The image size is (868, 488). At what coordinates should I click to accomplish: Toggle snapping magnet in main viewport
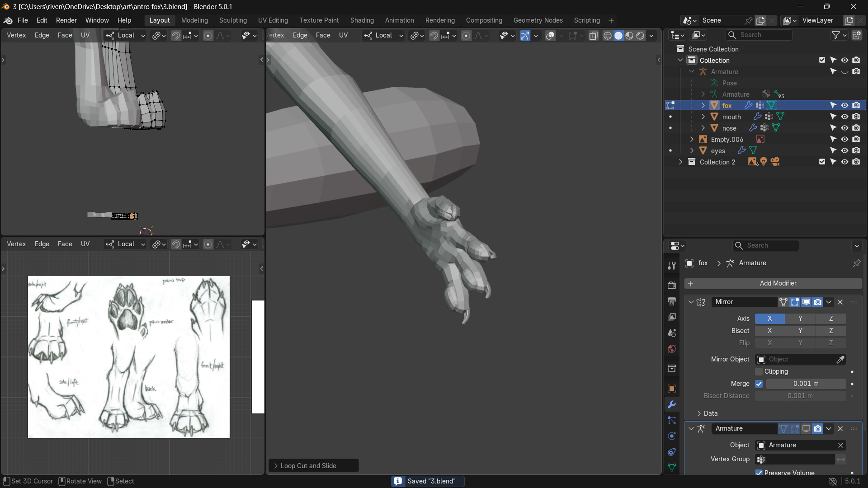434,35
